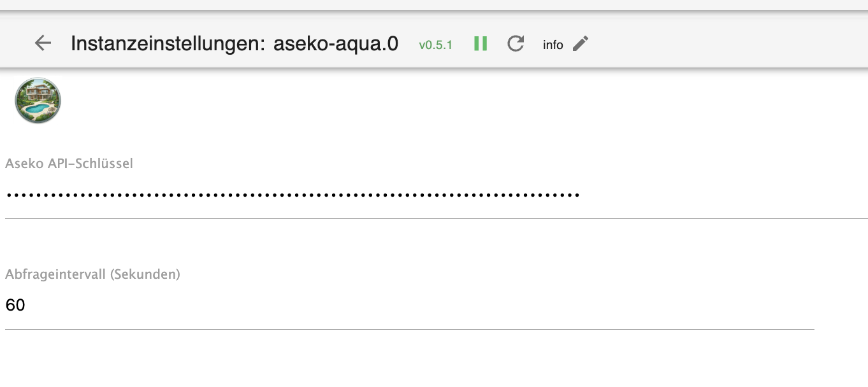Click the aseko-aqua.0 instance name
The image size is (868, 387).
[x=336, y=43]
